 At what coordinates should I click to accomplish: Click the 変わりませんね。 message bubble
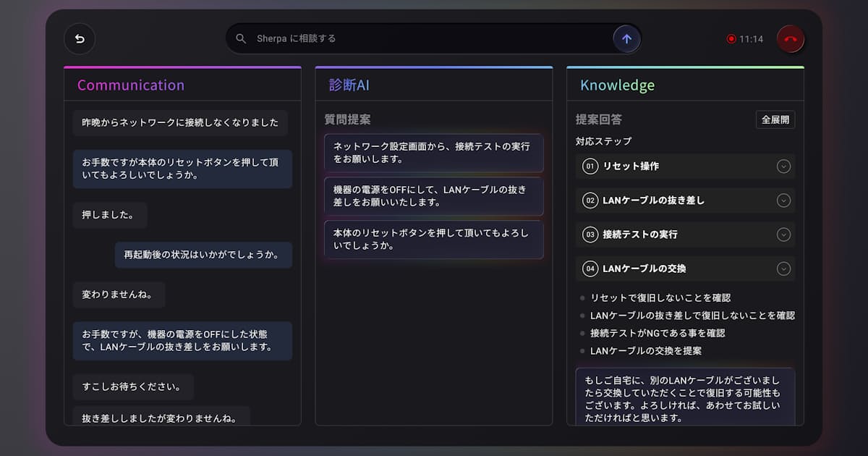pyautogui.click(x=119, y=295)
